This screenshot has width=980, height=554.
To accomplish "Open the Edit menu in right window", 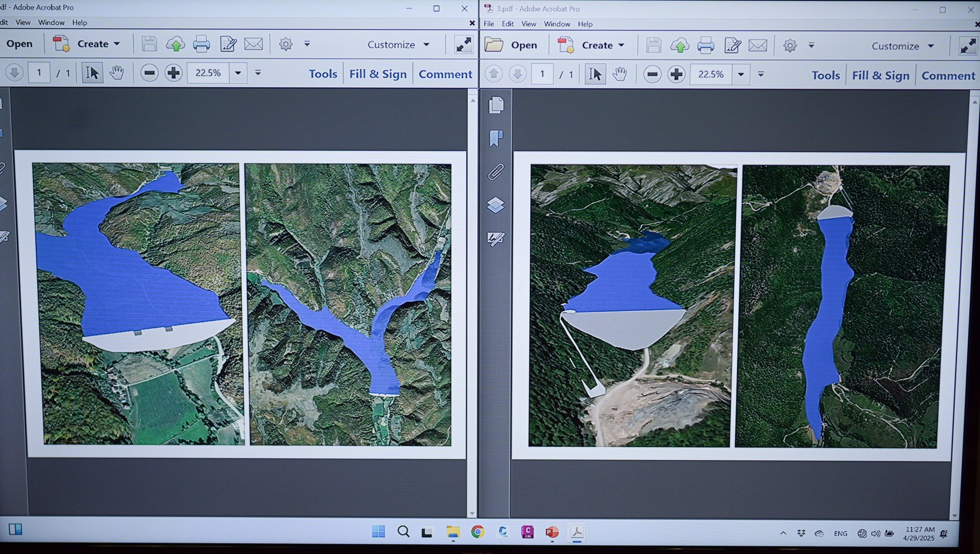I will coord(507,23).
